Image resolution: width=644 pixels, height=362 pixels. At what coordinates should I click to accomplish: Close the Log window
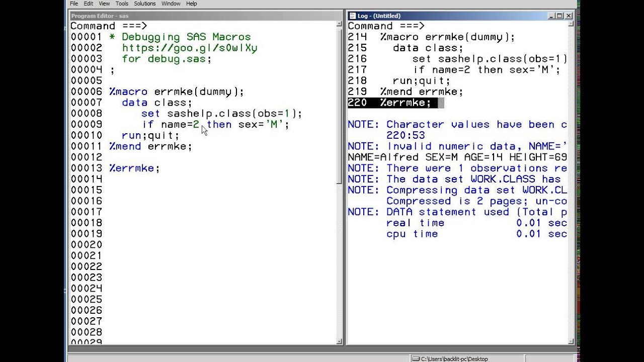569,16
